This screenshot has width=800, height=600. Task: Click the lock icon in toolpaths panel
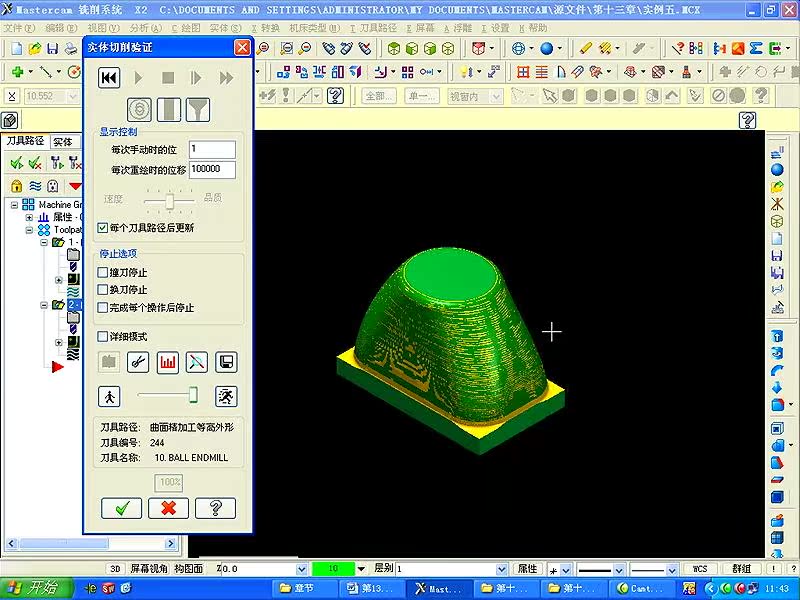(16, 186)
